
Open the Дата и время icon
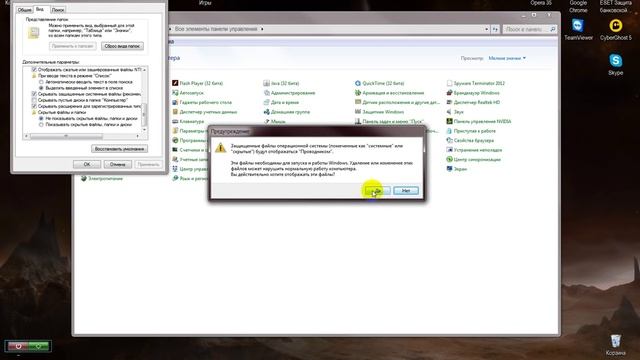pos(281,102)
